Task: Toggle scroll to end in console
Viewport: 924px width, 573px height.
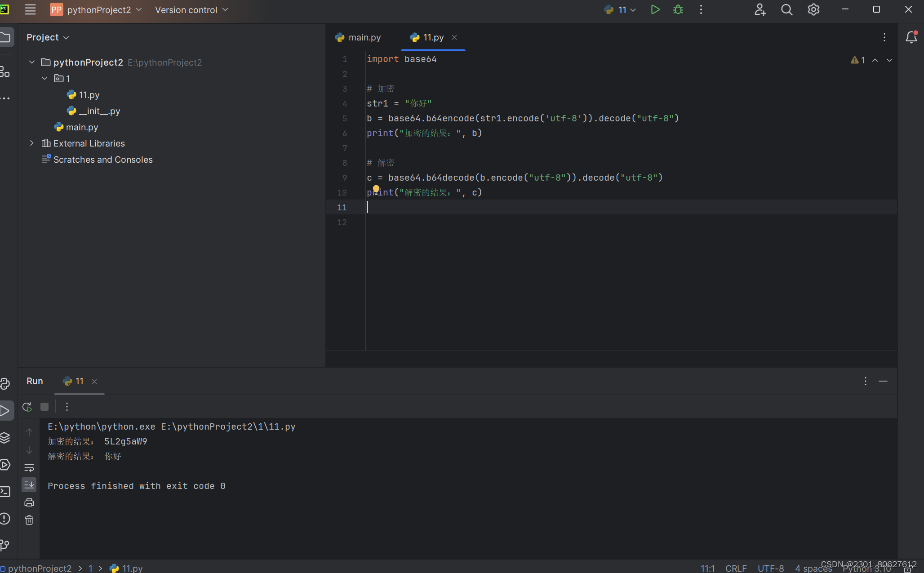Action: pyautogui.click(x=29, y=484)
